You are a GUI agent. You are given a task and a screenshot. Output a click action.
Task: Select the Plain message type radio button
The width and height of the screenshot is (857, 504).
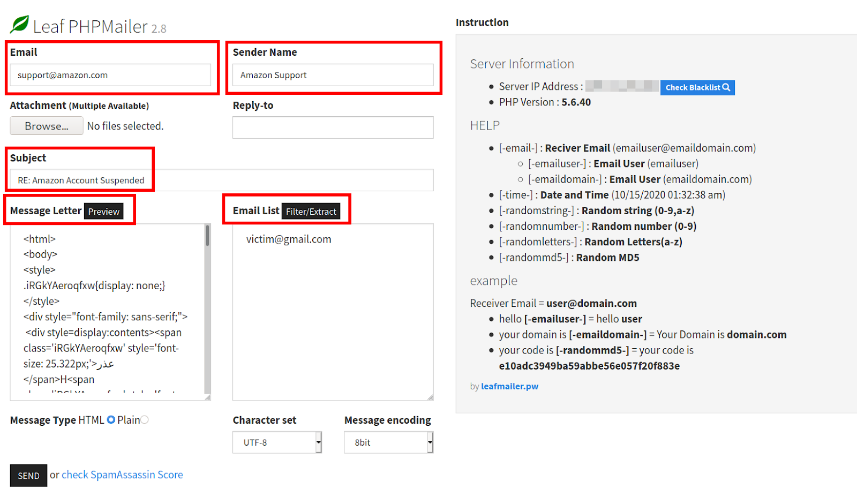click(x=145, y=420)
